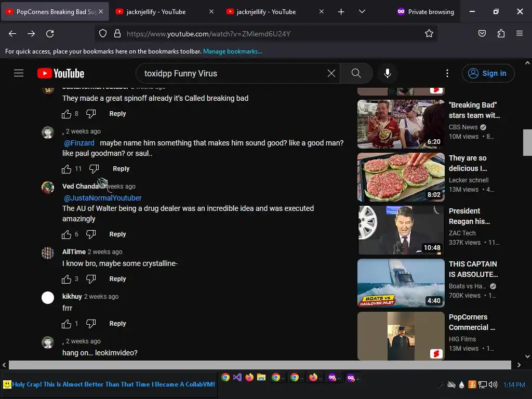The height and width of the screenshot is (399, 532).
Task: Like the 'great spinoff' comment
Action: (x=66, y=114)
